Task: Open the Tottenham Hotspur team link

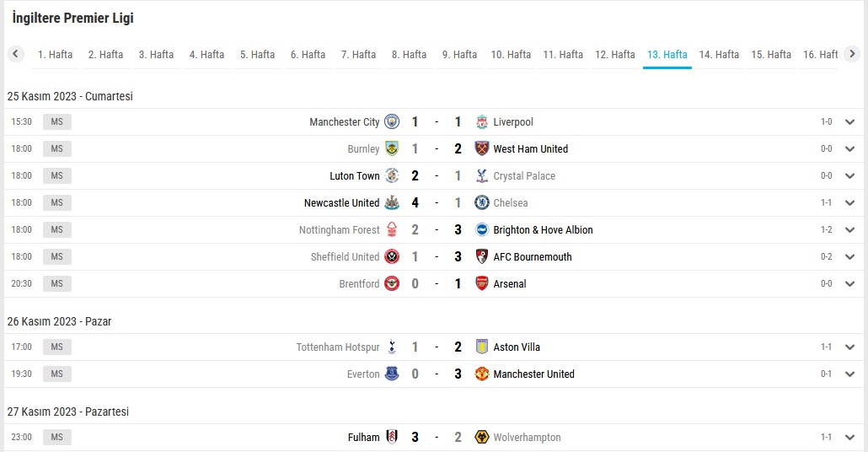Action: coord(338,347)
